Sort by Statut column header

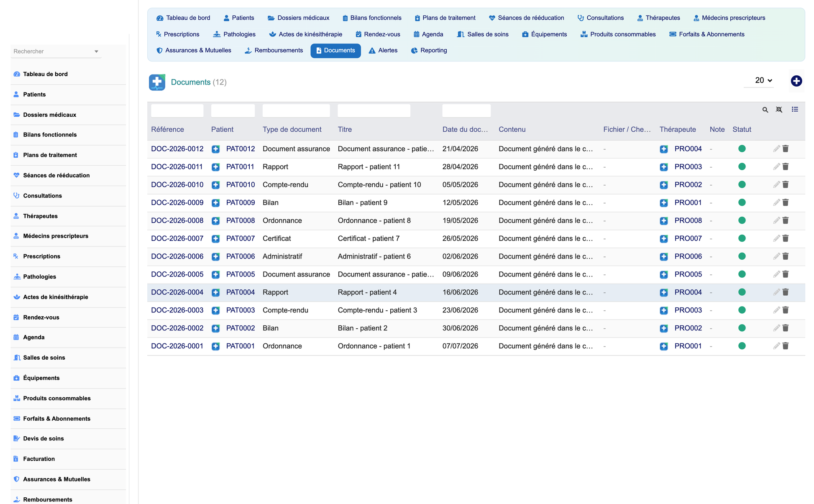[x=742, y=130]
